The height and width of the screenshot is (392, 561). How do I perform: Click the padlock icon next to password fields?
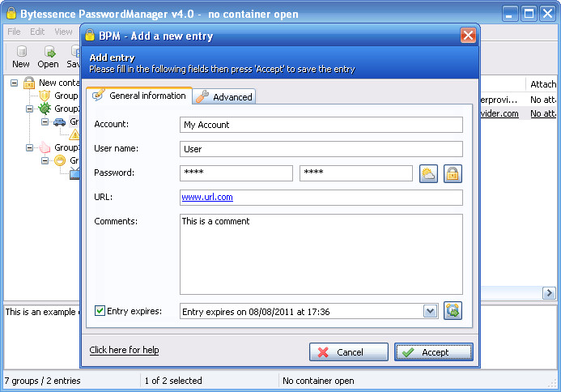click(453, 174)
